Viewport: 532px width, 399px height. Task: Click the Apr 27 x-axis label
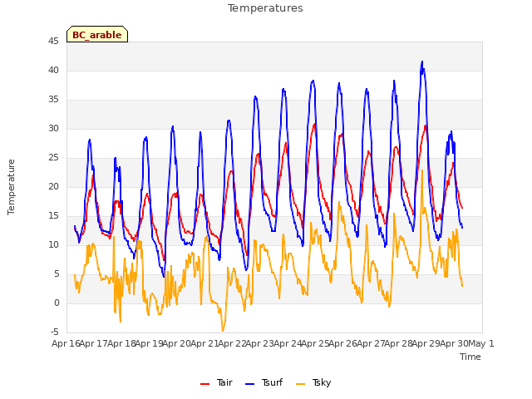[x=371, y=343]
